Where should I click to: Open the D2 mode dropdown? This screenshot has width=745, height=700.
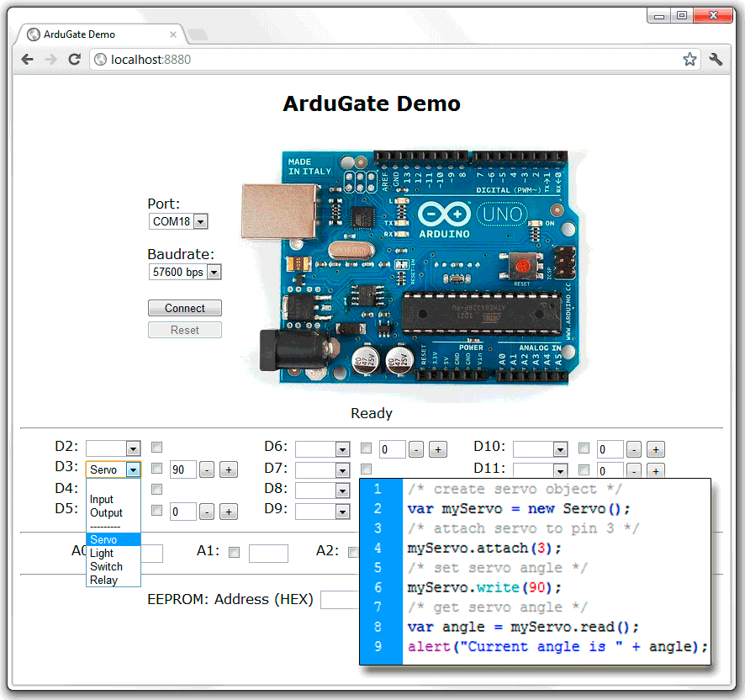113,448
